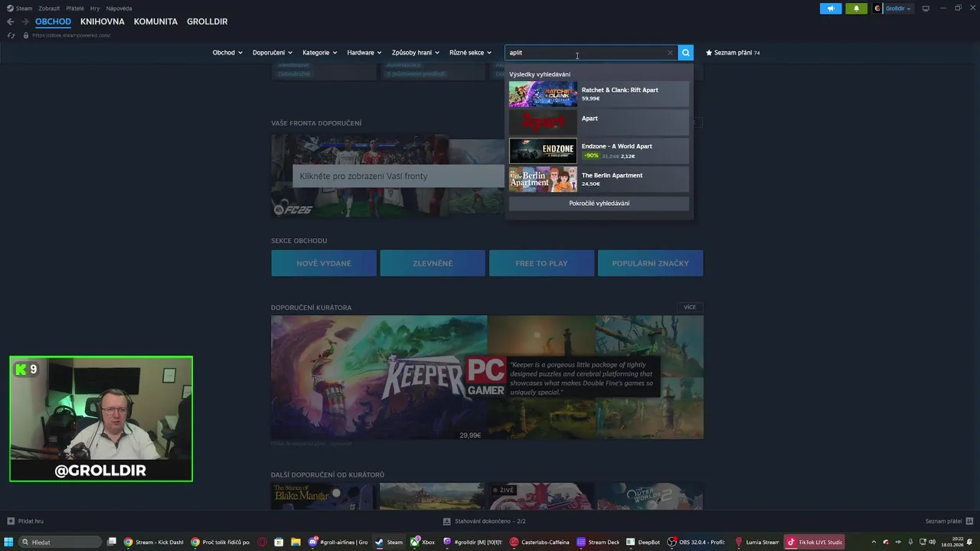Open the Seznam přání wishlist

(x=733, y=53)
